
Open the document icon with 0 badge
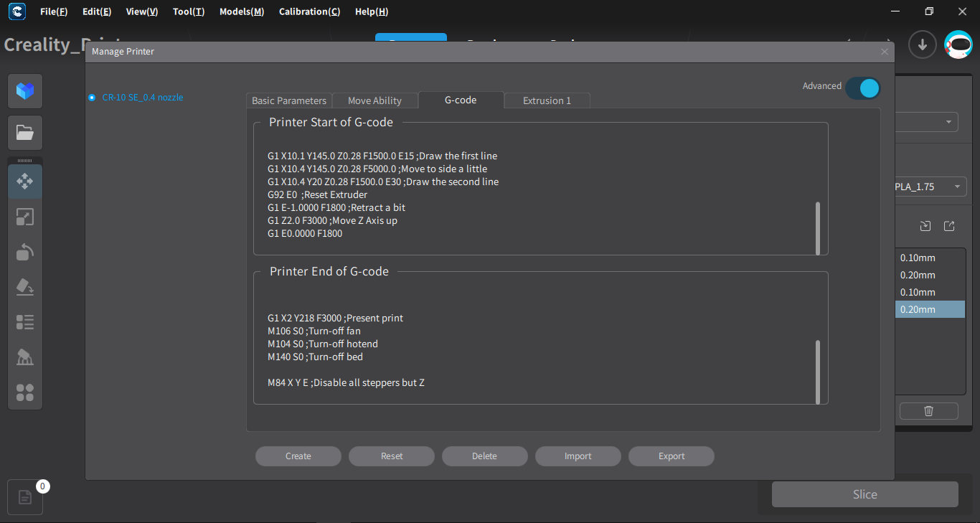click(x=25, y=497)
